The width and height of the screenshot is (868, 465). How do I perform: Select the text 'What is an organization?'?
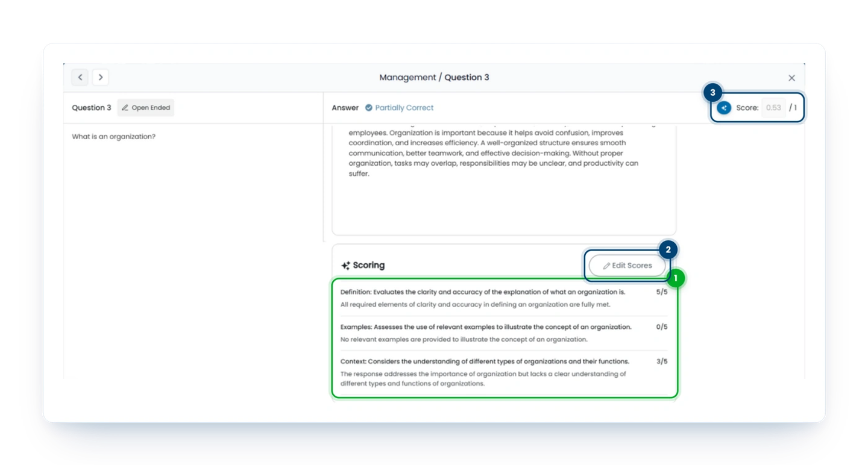pos(114,137)
